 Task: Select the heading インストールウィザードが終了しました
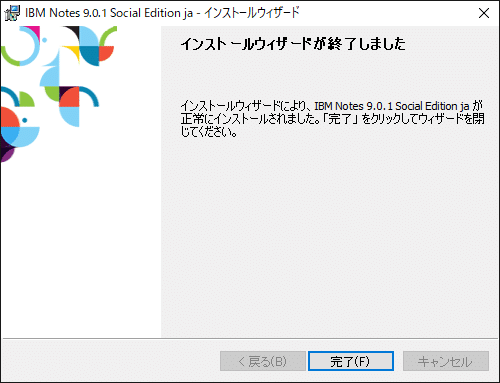[x=293, y=44]
